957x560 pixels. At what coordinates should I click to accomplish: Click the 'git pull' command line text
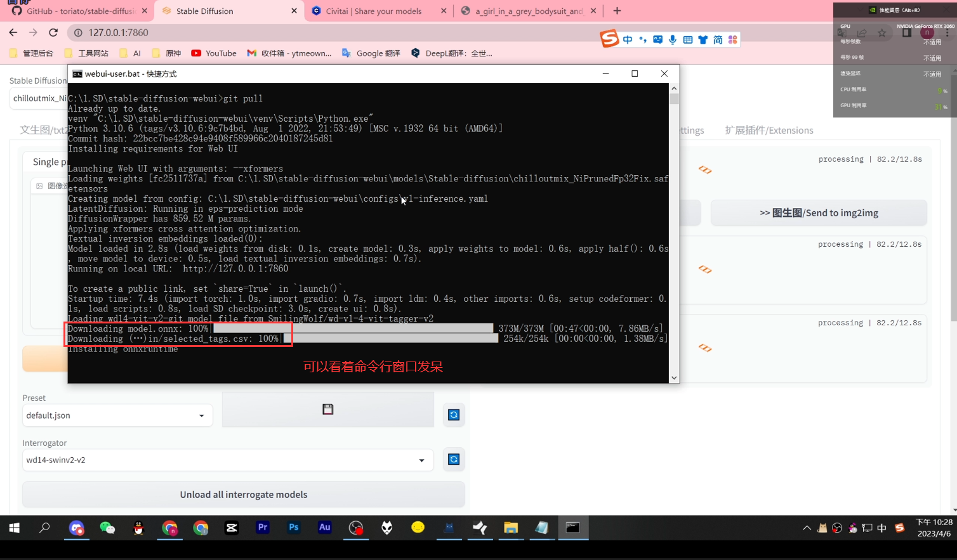243,98
